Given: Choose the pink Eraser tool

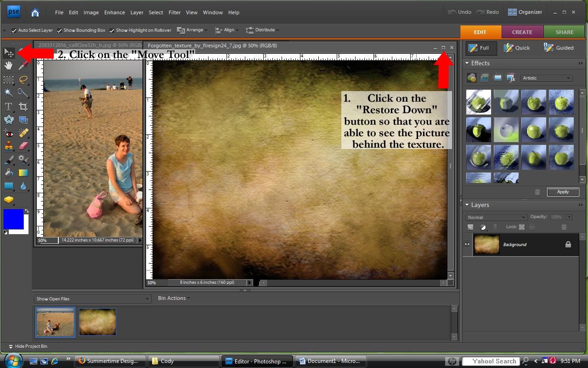Looking at the screenshot, I should tap(23, 146).
